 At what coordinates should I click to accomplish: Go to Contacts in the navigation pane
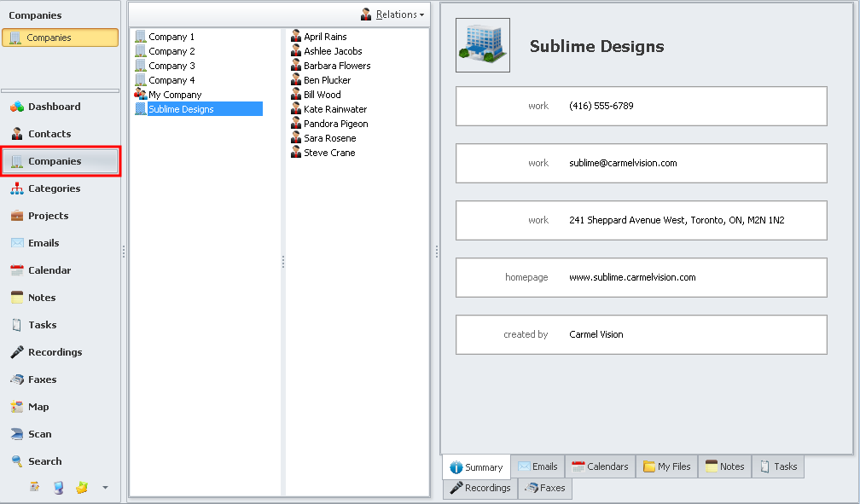49,134
